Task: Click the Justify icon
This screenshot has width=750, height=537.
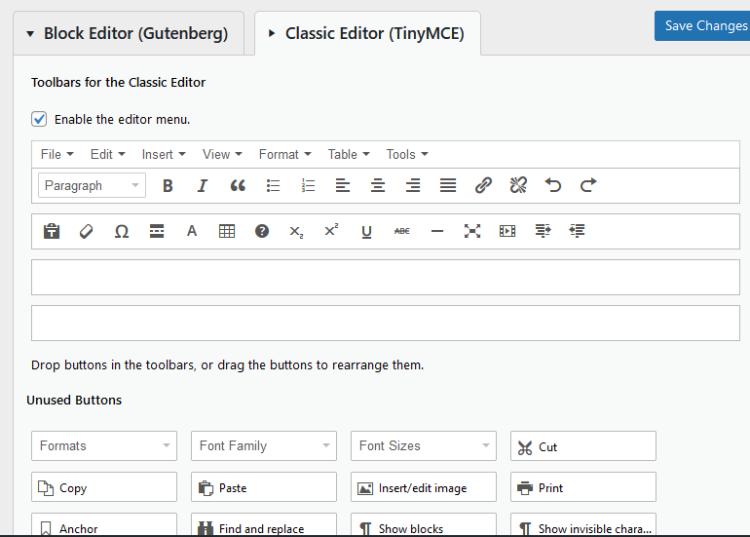Action: [448, 186]
